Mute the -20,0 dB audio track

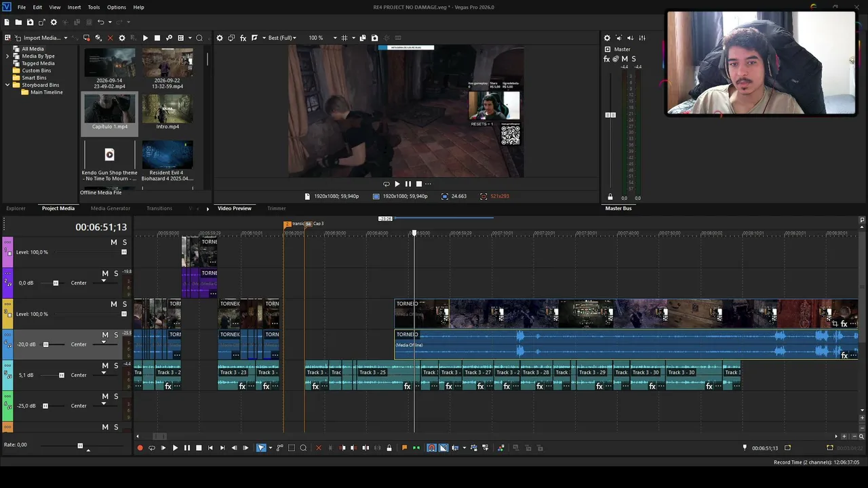(x=105, y=335)
